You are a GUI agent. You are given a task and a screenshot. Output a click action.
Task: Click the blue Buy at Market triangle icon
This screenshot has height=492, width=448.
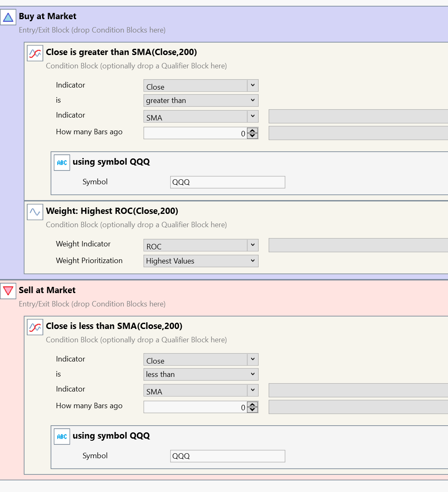[8, 17]
